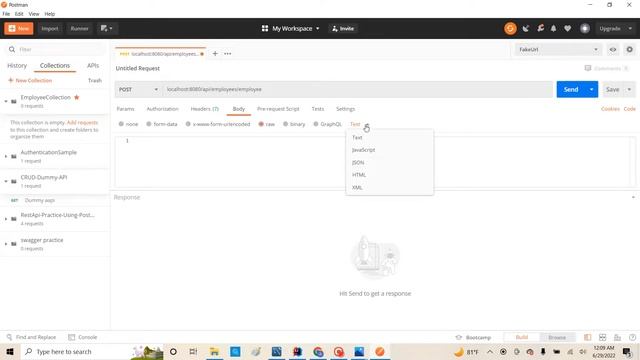Click the search icon in the sidebar filter
640x360 pixels.
(12, 49)
